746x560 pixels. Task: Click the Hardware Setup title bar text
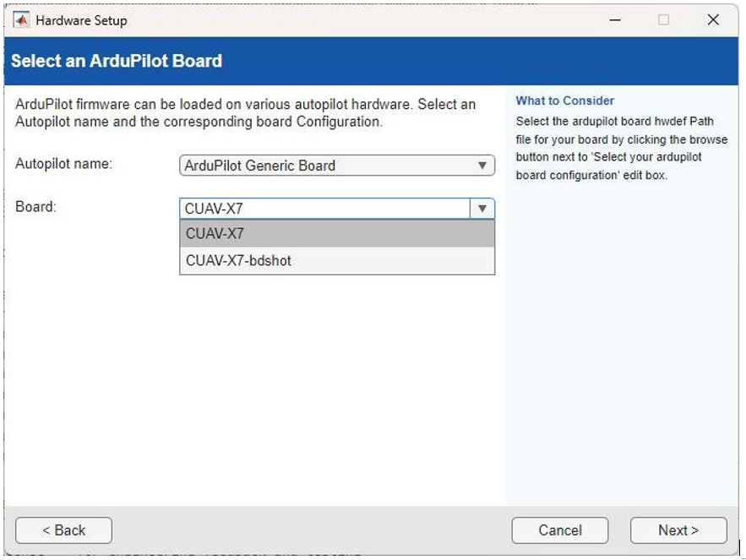coord(82,20)
